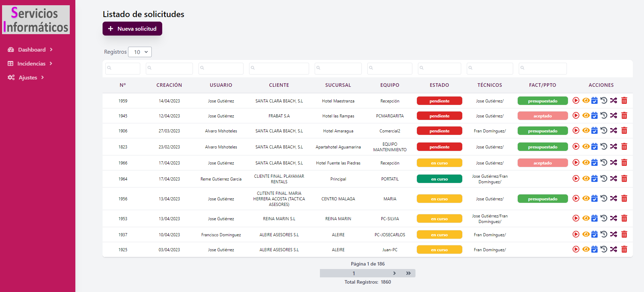Click pendiente status badge of request 1959
The image size is (644, 292).
(x=439, y=101)
